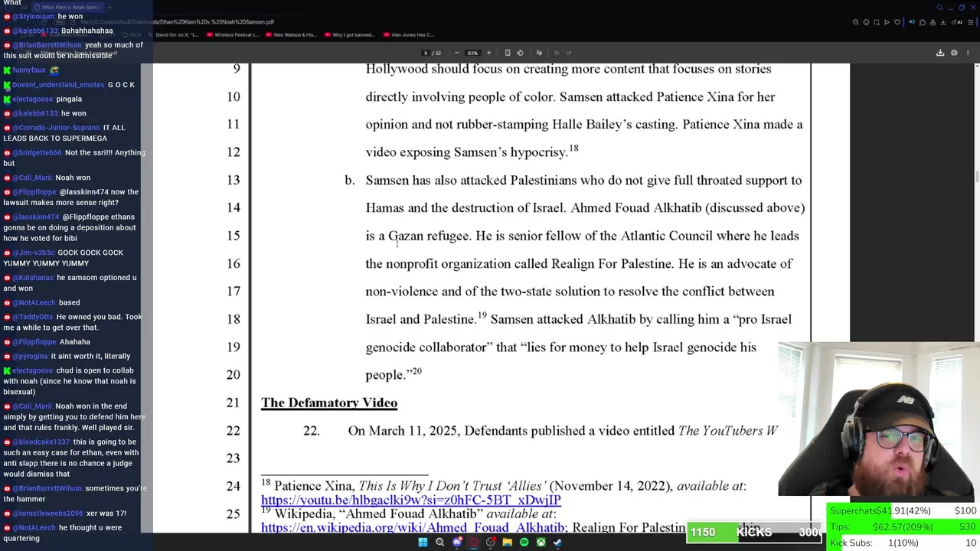Open Steam from the taskbar

pyautogui.click(x=557, y=543)
